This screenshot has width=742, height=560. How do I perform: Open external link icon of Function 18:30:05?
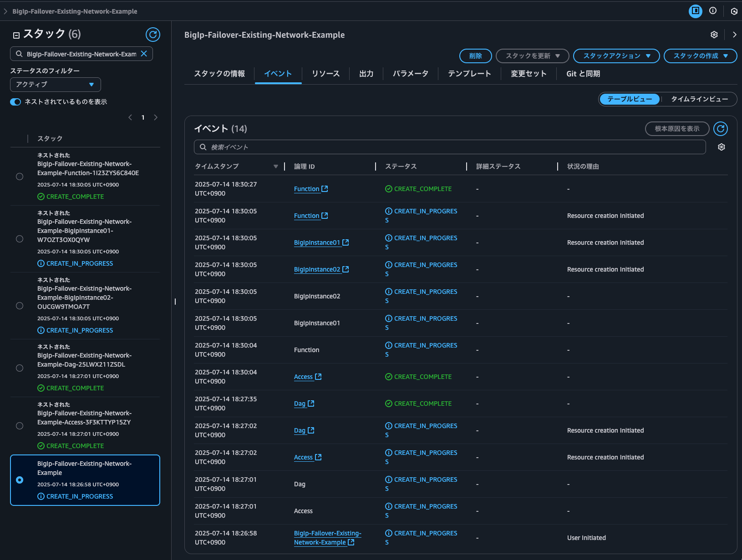coord(325,216)
